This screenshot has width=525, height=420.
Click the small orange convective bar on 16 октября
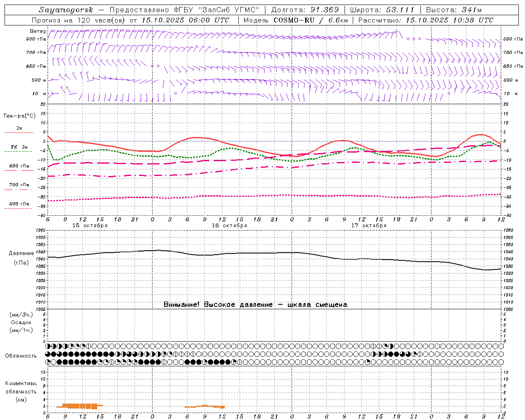pyautogui.click(x=205, y=406)
